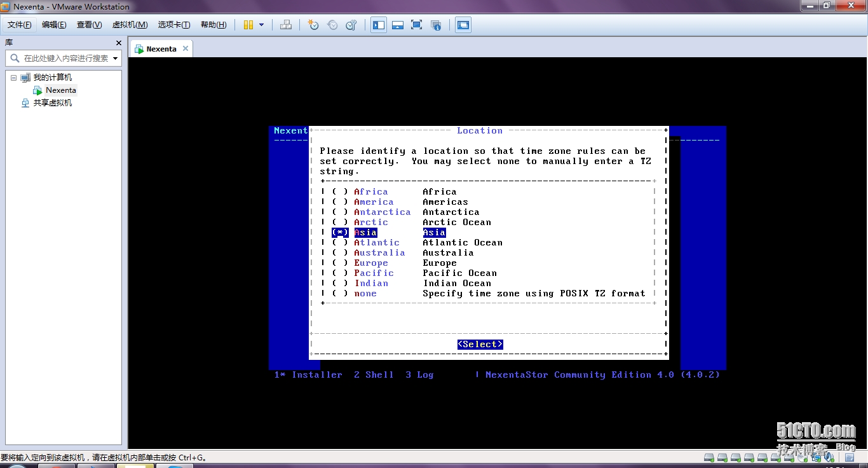This screenshot has height=468, width=868.
Task: Switch to Unity mode
Action: click(x=436, y=25)
